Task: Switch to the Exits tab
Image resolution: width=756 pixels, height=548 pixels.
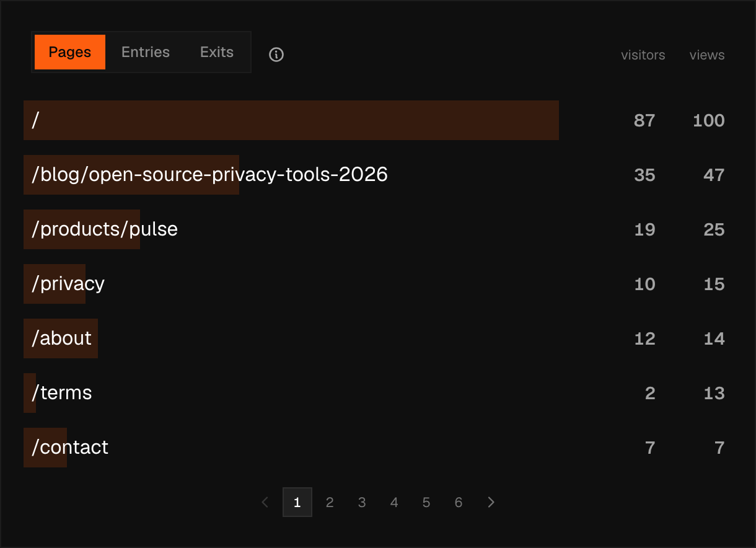Action: (217, 52)
